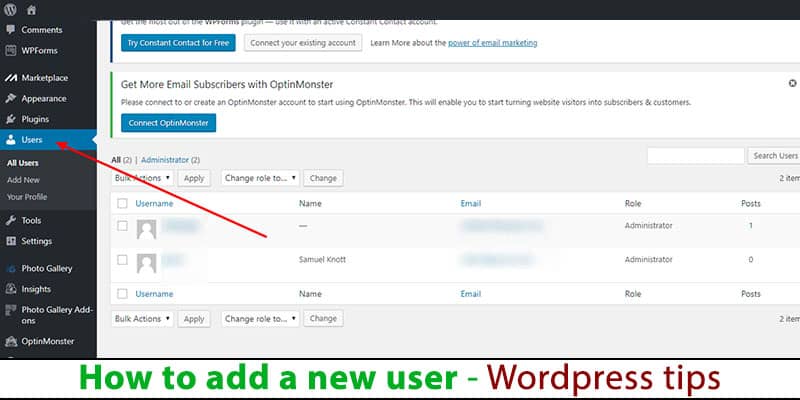Select Add New submenu entry
800x400 pixels.
coord(23,180)
